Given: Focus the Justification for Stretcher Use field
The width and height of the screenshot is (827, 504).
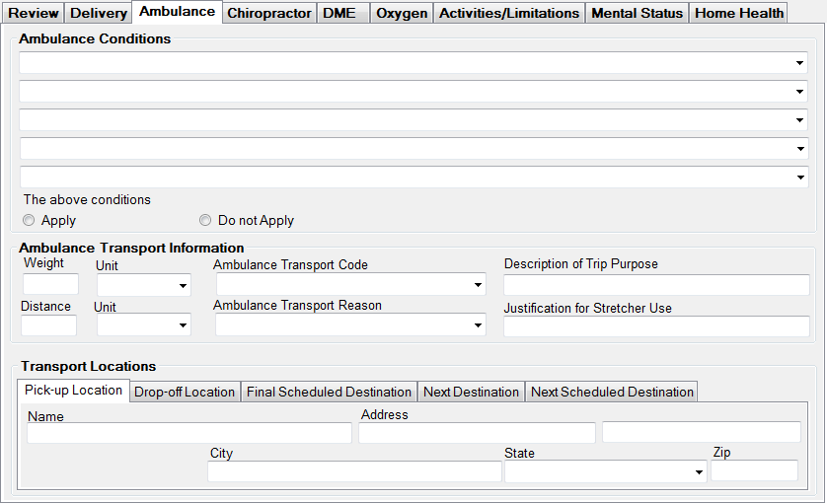Looking at the screenshot, I should [x=656, y=326].
